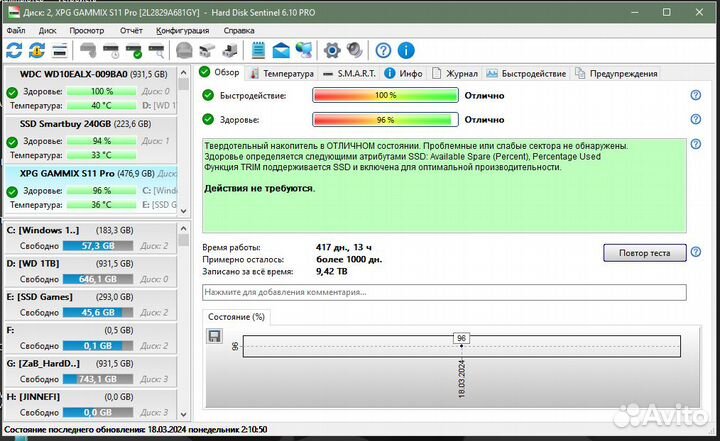Click the speaker sound toolbar icon

354,50
